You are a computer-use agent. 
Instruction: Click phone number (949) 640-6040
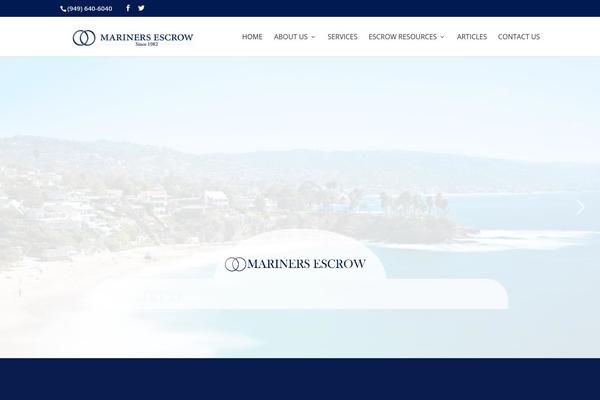point(90,8)
